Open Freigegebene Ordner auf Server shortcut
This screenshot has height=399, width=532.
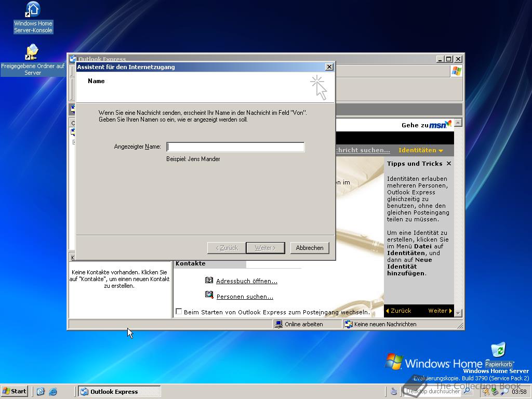point(33,60)
